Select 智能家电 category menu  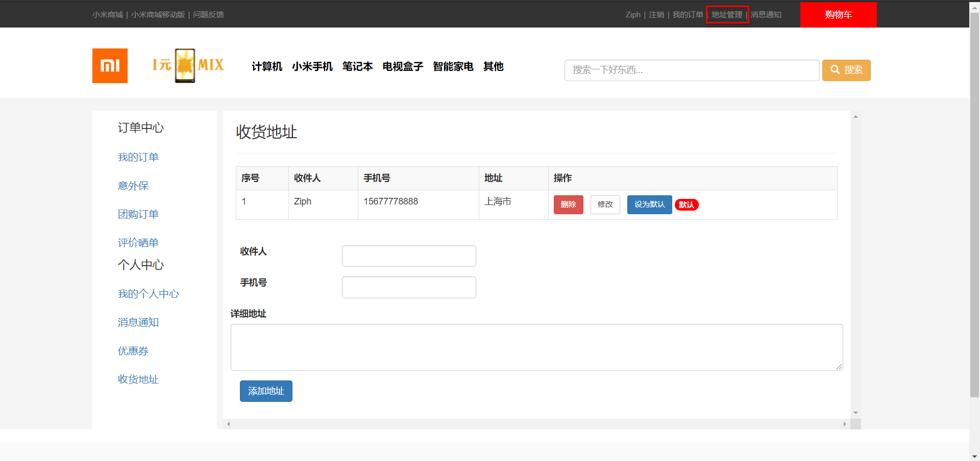(x=453, y=66)
